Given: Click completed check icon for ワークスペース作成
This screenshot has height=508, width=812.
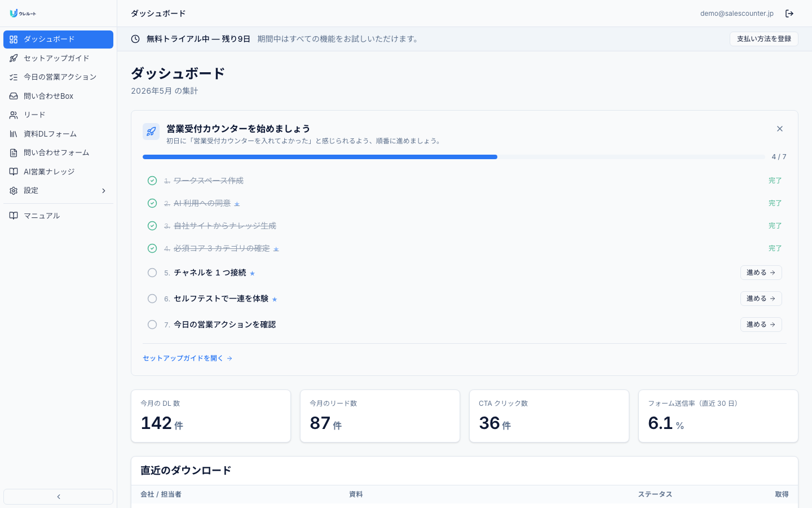Looking at the screenshot, I should 152,181.
